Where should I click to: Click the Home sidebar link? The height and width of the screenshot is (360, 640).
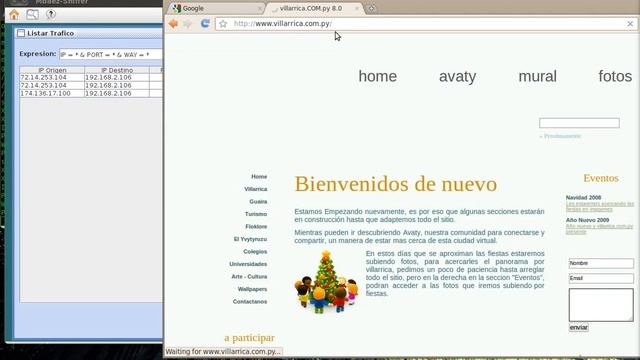tap(259, 176)
